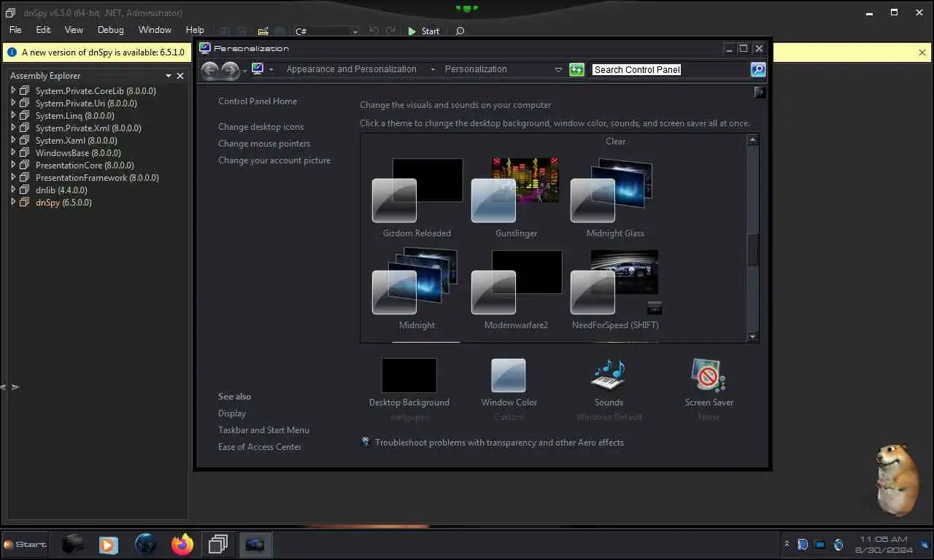934x560 pixels.
Task: Click the theme list scrollbar down arrow
Action: click(753, 337)
